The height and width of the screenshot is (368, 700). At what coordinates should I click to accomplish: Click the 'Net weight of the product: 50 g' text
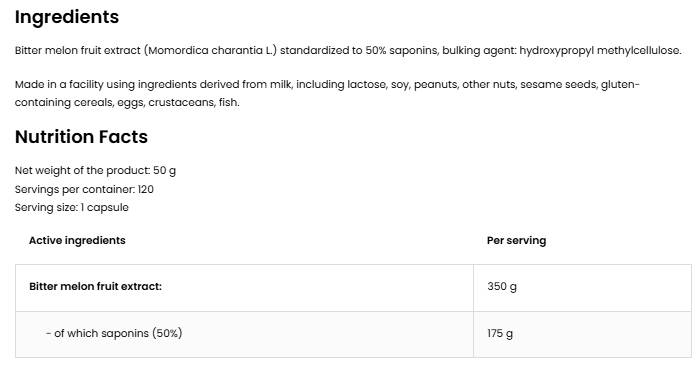(x=96, y=171)
